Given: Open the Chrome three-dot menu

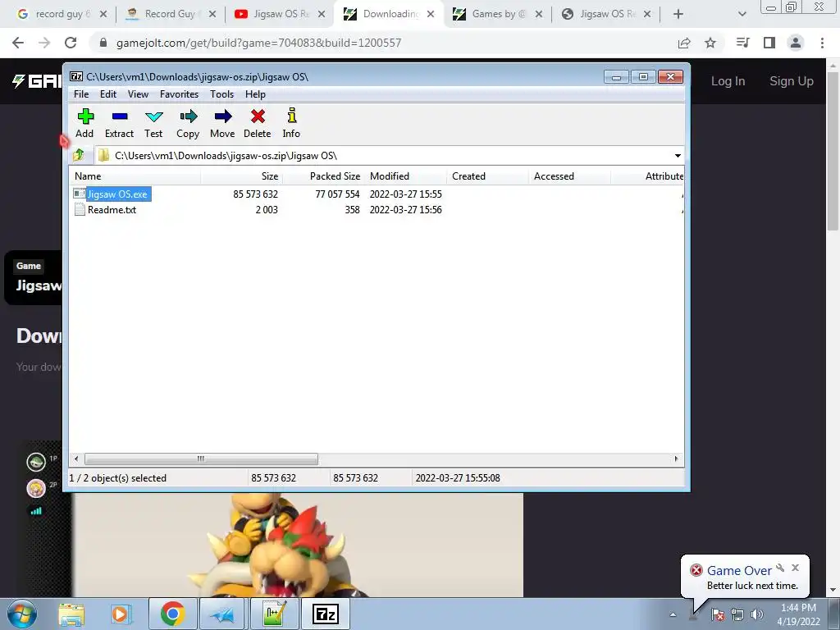Looking at the screenshot, I should coord(822,43).
